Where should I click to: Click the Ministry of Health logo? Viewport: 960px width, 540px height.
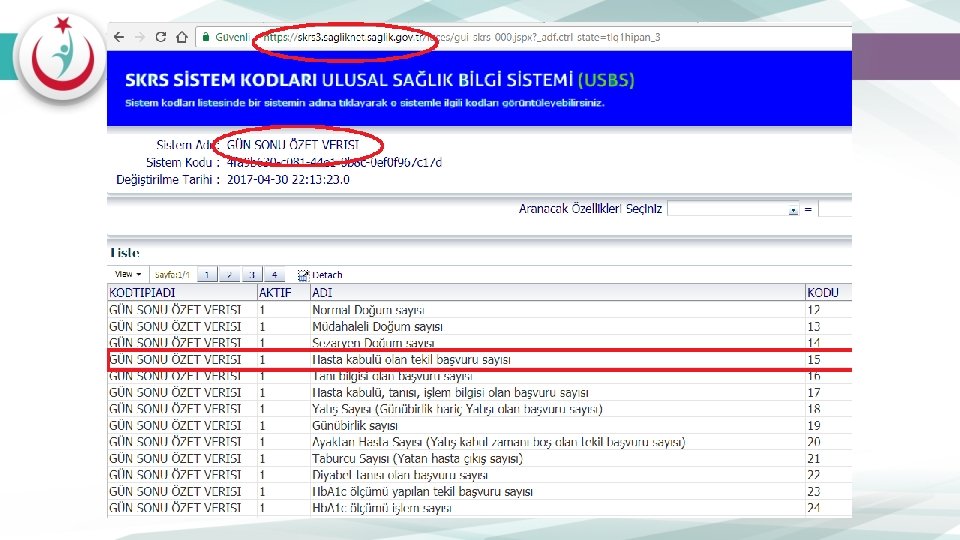point(62,57)
